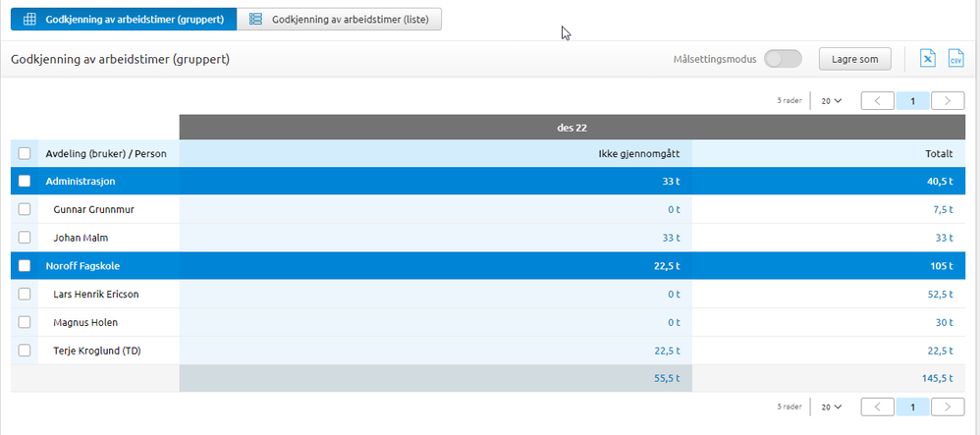
Task: Export table as CSV file icon
Action: pos(956,59)
